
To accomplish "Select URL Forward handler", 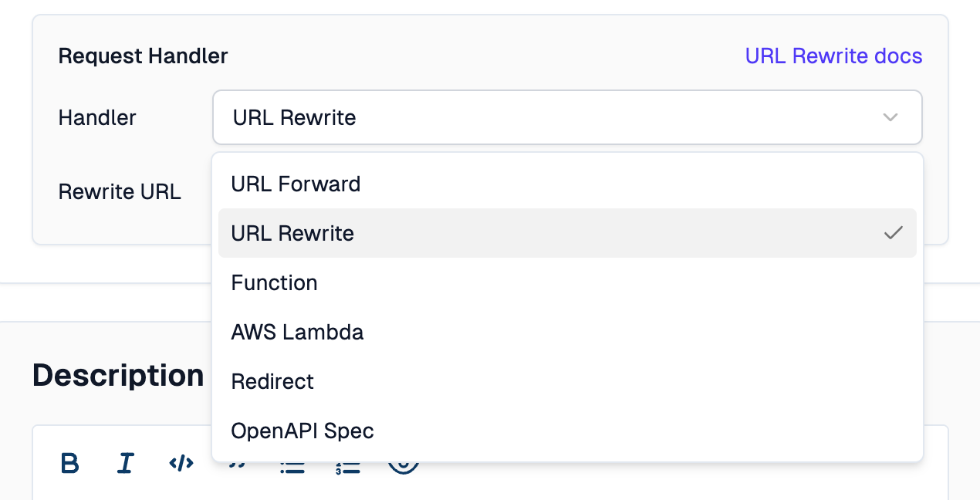I will pyautogui.click(x=296, y=184).
